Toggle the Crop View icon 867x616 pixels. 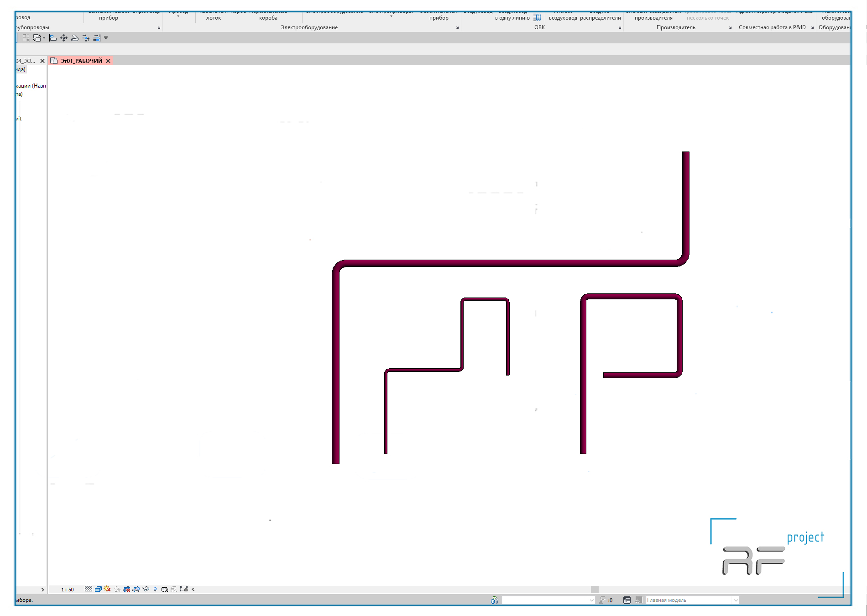tap(126, 589)
